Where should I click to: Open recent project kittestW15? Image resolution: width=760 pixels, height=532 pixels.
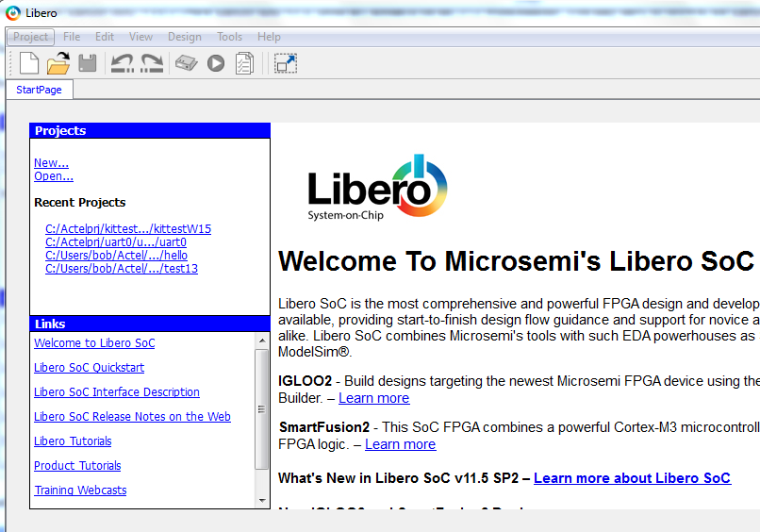[x=128, y=229]
